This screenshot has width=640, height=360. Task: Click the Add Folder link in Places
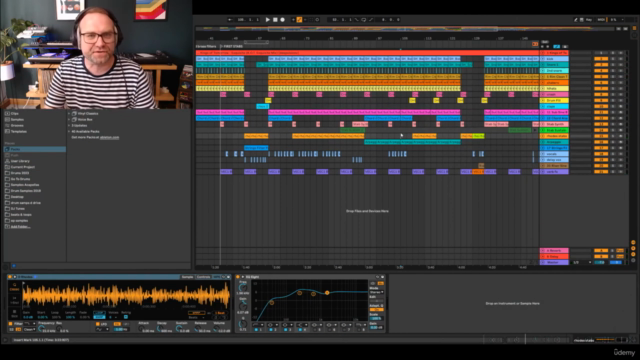(20, 227)
